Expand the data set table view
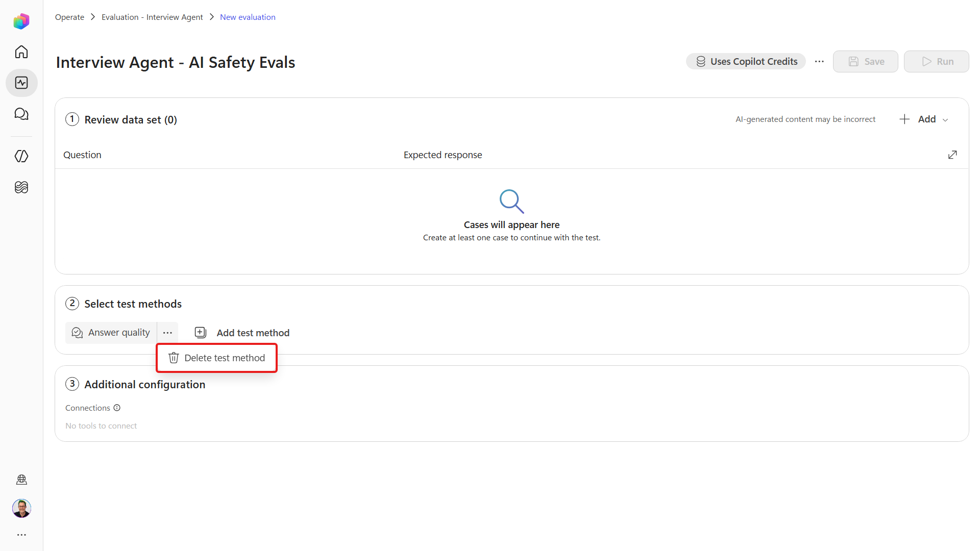The image size is (980, 551). (952, 155)
